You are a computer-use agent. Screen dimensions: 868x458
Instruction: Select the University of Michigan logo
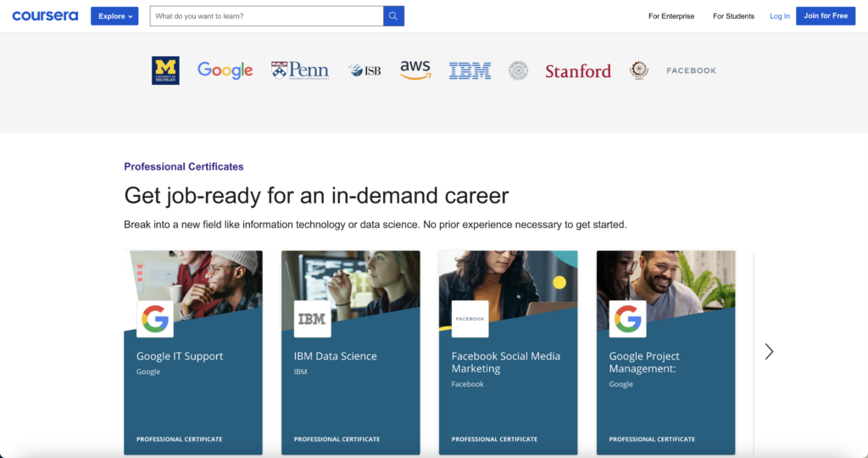click(165, 70)
